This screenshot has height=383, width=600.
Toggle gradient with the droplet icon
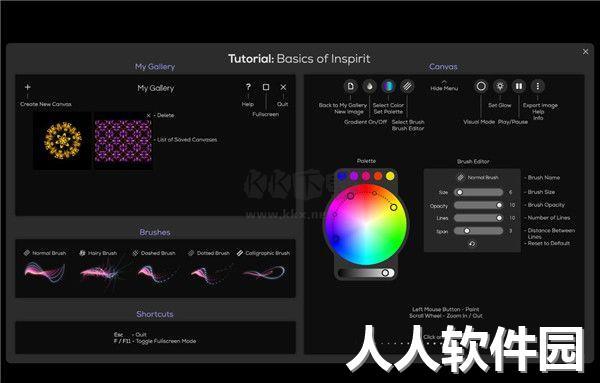coord(369,86)
